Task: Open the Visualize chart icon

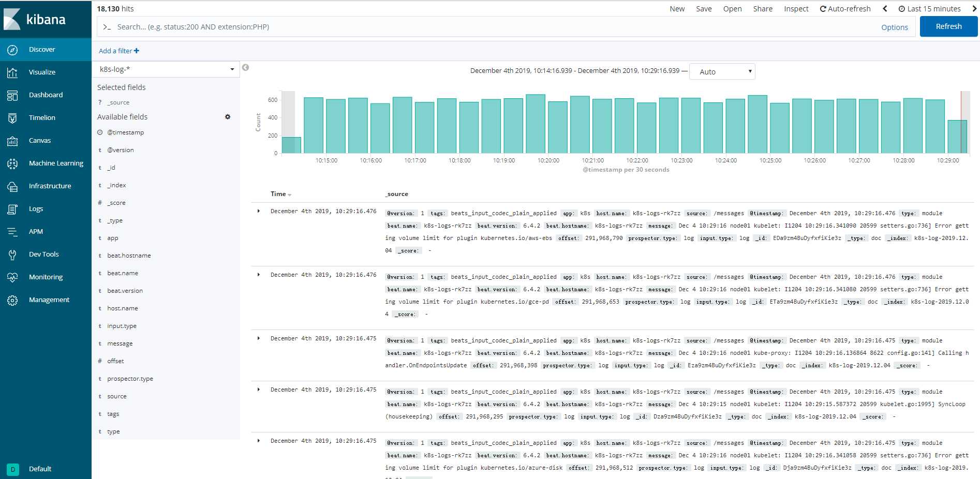Action: click(x=12, y=72)
